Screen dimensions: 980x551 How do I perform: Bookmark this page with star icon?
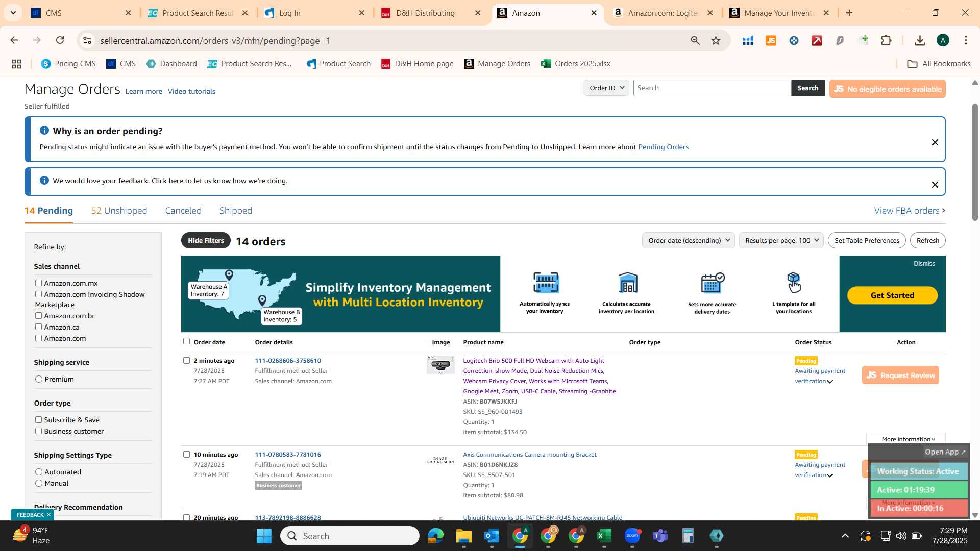coord(716,40)
